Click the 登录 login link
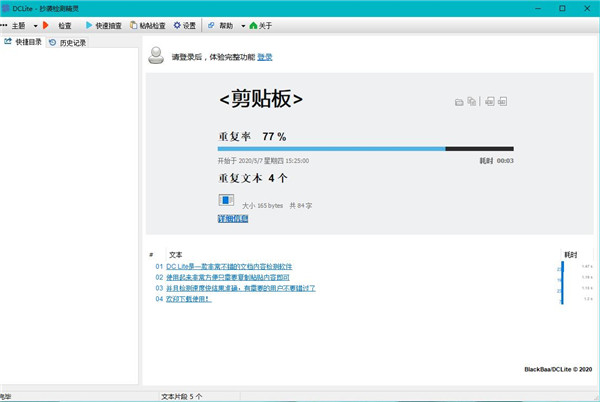This screenshot has height=402, width=600. pyautogui.click(x=265, y=57)
